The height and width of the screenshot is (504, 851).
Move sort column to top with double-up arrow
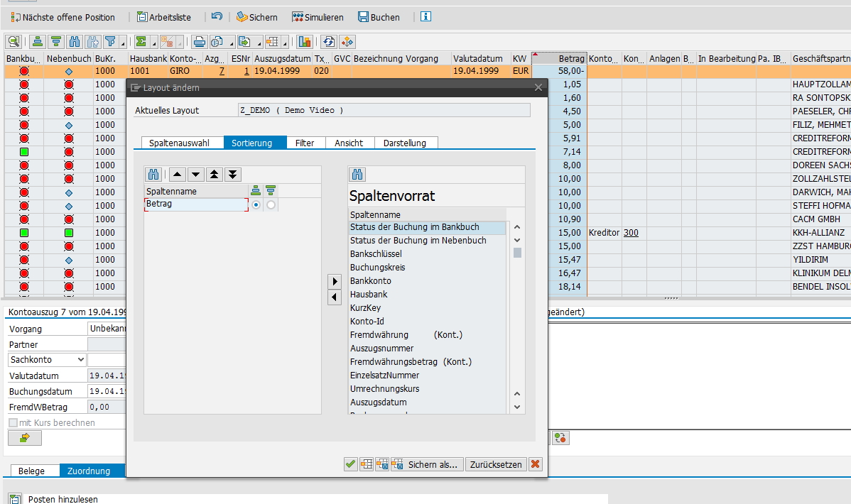click(214, 175)
